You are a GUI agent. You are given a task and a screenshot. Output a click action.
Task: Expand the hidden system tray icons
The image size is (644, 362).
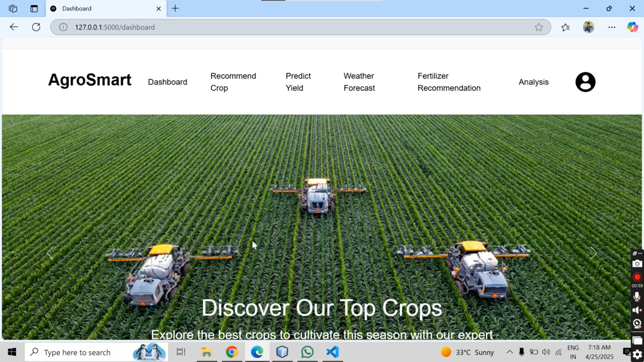point(509,352)
